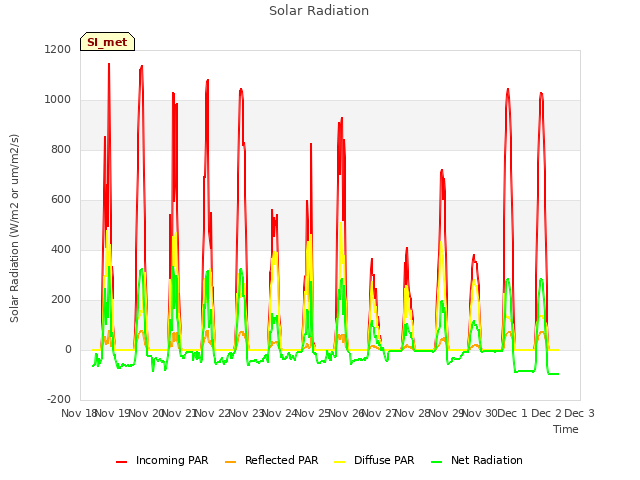Click the Nov 18 x-axis tick label
Viewport: 640px width, 480px height.
[78, 413]
